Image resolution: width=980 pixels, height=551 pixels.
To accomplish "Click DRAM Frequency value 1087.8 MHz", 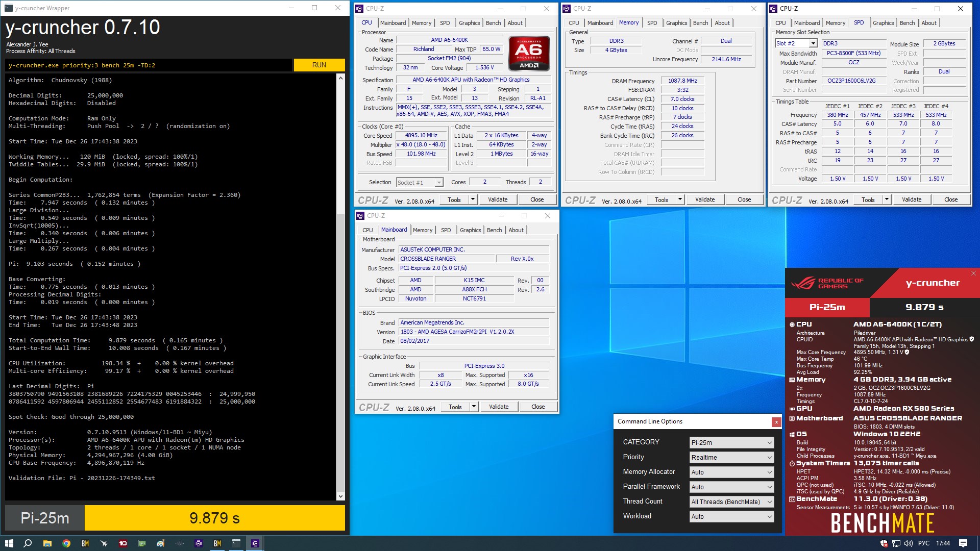I will 682,81.
